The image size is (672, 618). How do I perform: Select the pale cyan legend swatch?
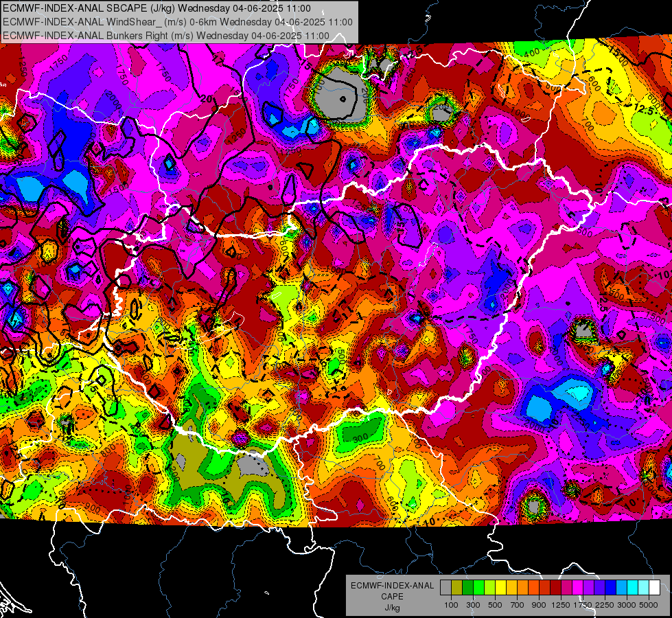pyautogui.click(x=644, y=587)
